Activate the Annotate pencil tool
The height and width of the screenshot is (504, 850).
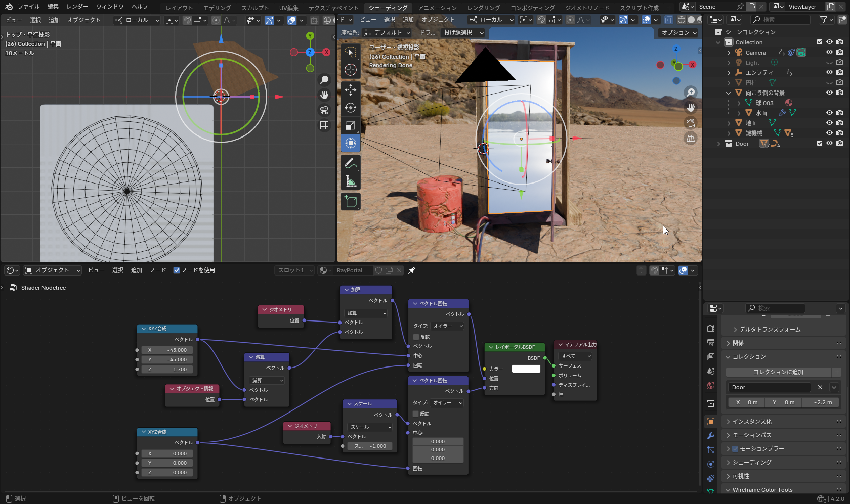click(350, 164)
